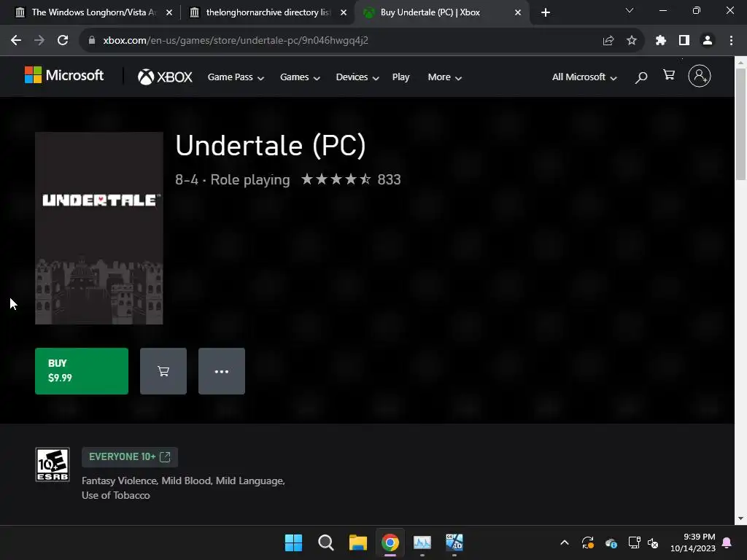This screenshot has width=747, height=560.
Task: Close the thelonghornarchive directory tab
Action: pos(344,12)
